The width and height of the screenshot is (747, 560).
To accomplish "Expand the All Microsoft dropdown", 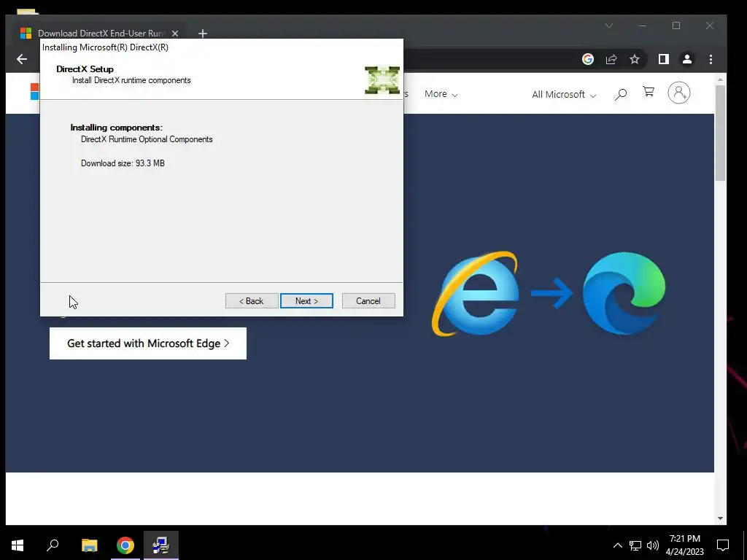I will click(x=564, y=94).
